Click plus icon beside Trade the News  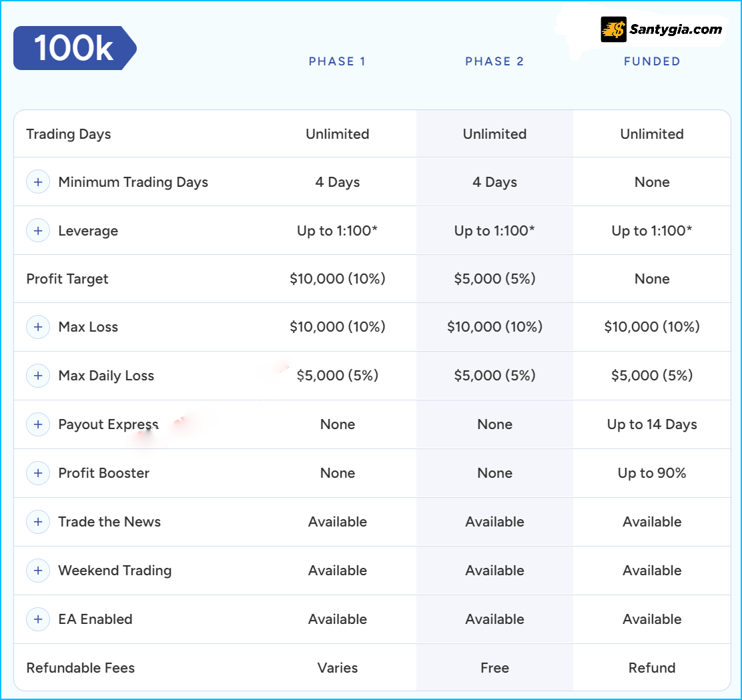[x=38, y=522]
